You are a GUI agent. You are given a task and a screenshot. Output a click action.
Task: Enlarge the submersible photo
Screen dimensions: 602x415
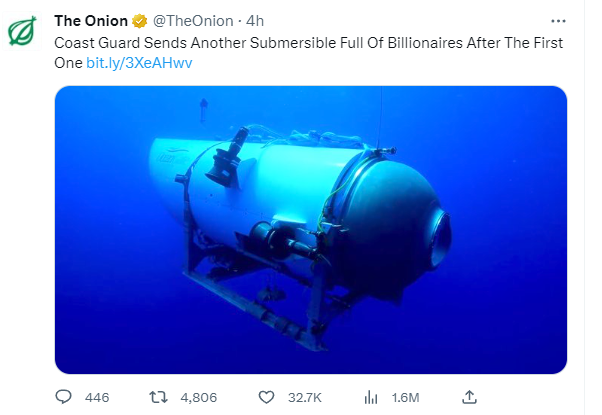tap(309, 229)
